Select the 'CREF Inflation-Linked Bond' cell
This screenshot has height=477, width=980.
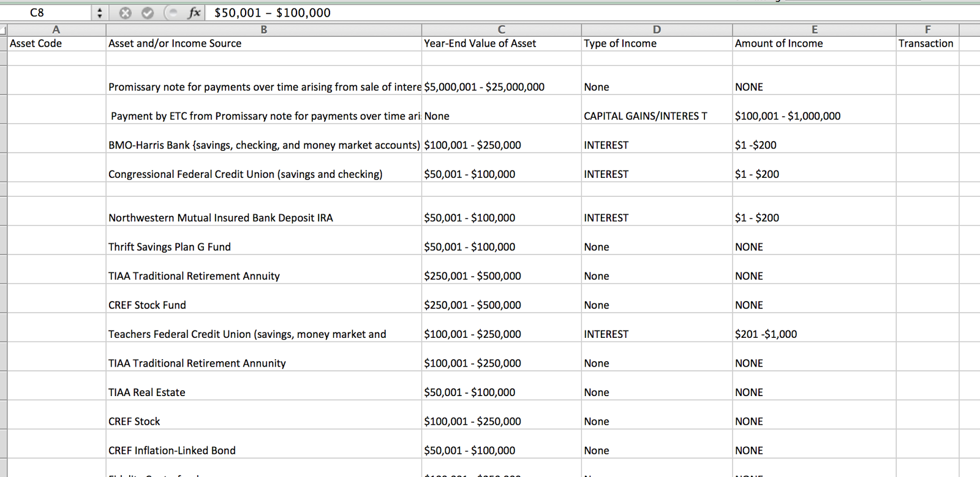pos(264,444)
